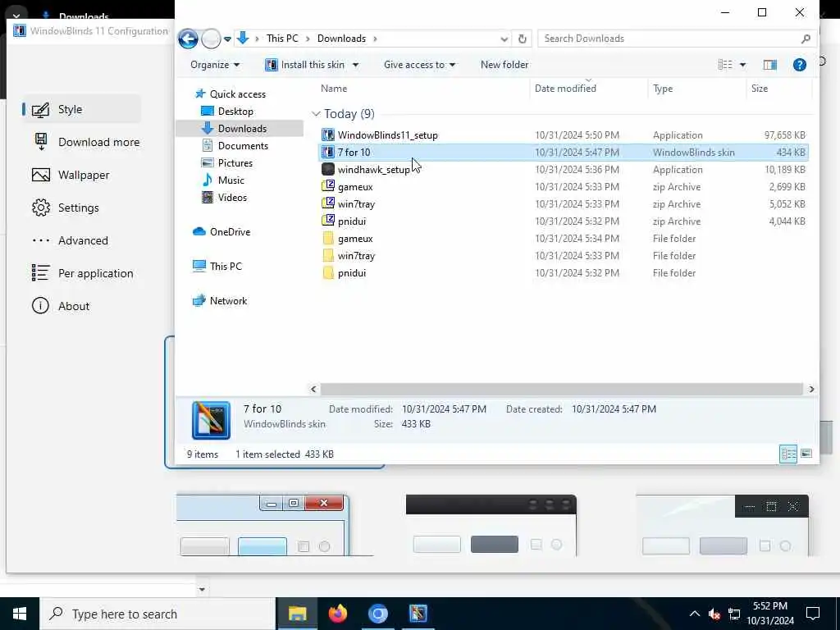Click the taskbar search box
This screenshot has height=630, width=840.
tap(158, 614)
